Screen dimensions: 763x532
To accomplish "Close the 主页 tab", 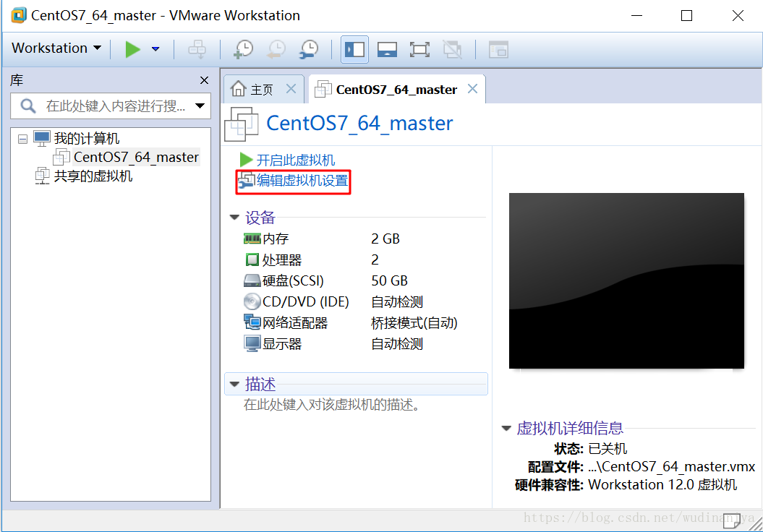I will [x=291, y=88].
